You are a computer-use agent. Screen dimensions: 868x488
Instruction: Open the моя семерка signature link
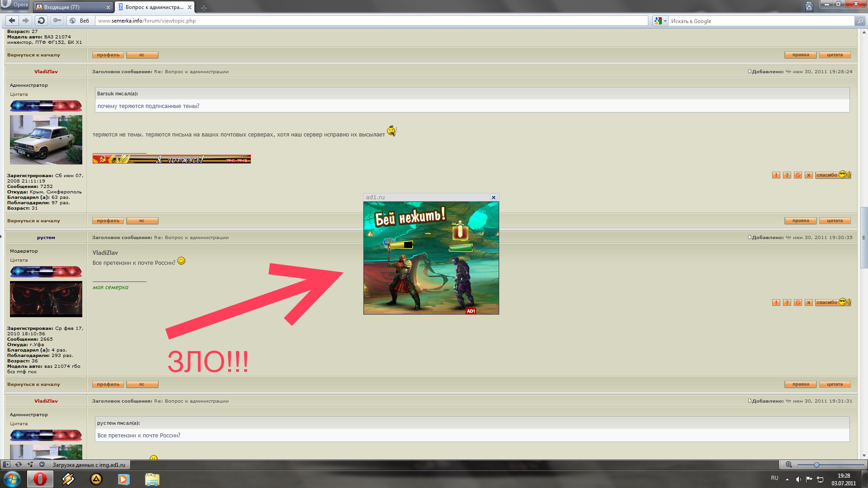click(110, 287)
